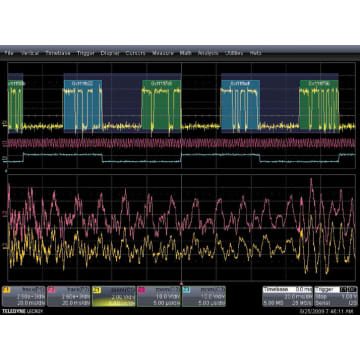Open the Measure menu
The width and height of the screenshot is (360, 360).
point(163,53)
